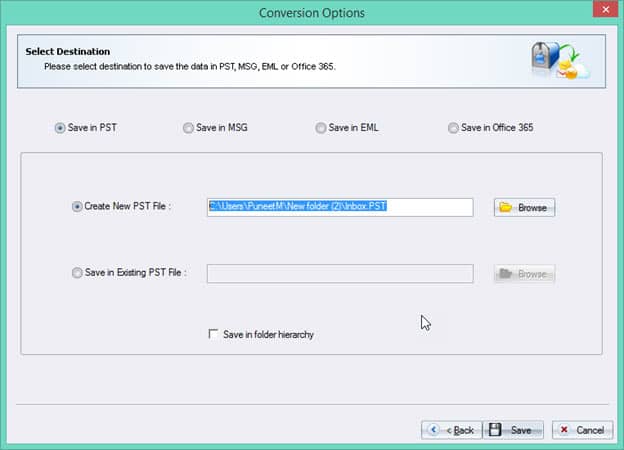Viewport: 624px width, 450px height.
Task: Browse for new PST file location
Action: click(524, 207)
